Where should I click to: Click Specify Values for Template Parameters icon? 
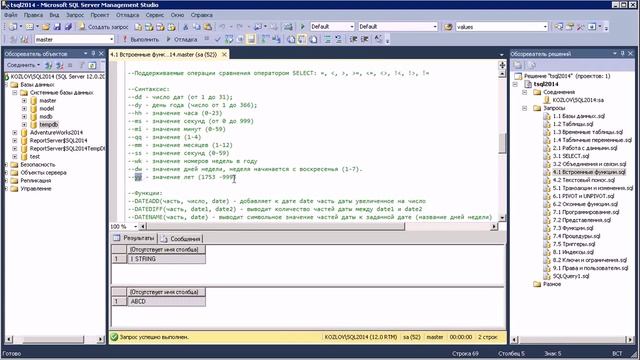pyautogui.click(x=379, y=39)
